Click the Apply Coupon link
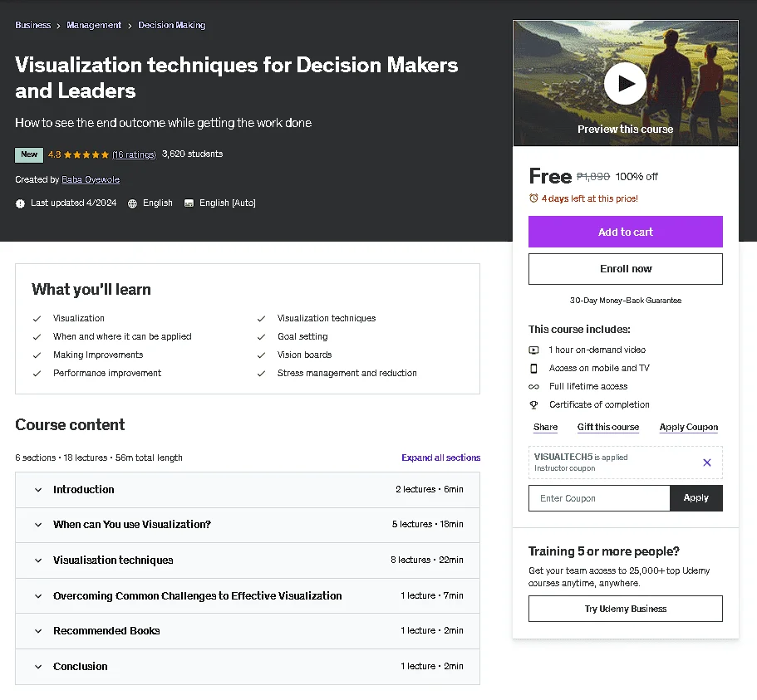The image size is (757, 700). (x=688, y=427)
